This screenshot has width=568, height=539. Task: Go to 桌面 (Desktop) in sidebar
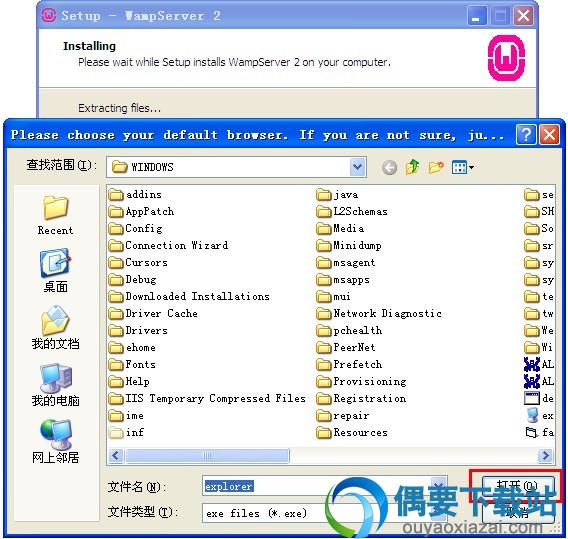tap(55, 271)
